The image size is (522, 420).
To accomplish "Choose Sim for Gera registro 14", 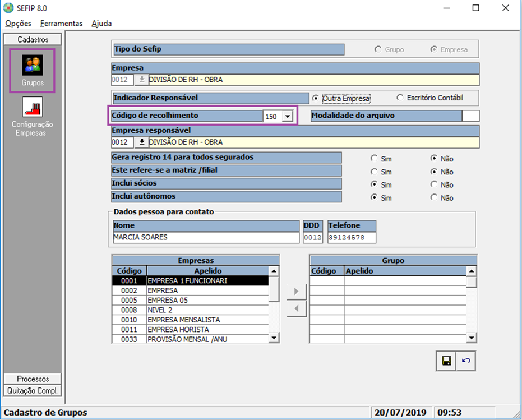I will coord(374,159).
